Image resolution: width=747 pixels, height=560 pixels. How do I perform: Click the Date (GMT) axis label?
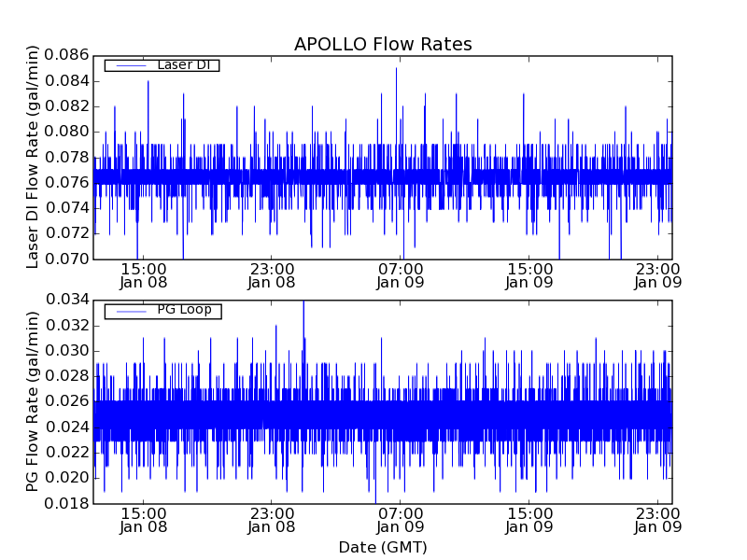383,547
